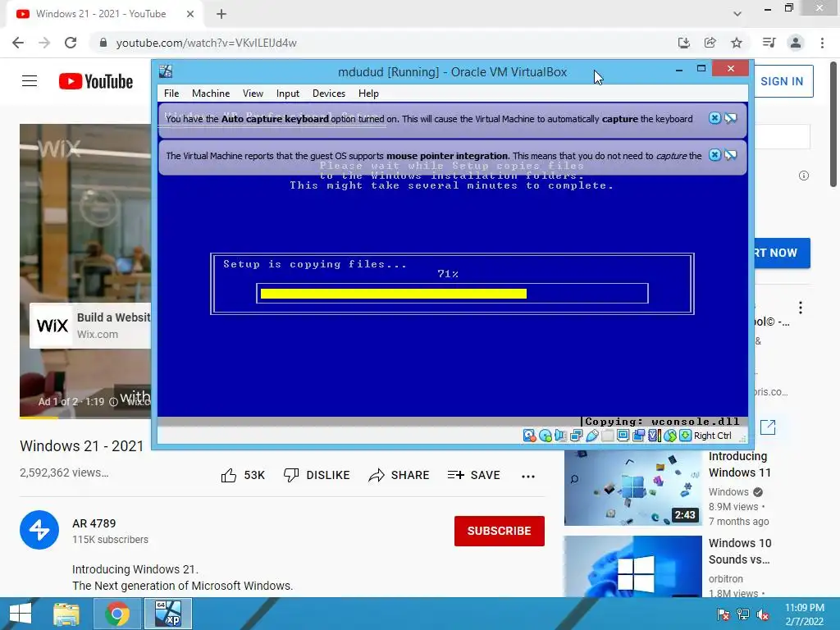The height and width of the screenshot is (630, 840).
Task: Click the Introducing Windows 11 video title
Action: tap(739, 464)
